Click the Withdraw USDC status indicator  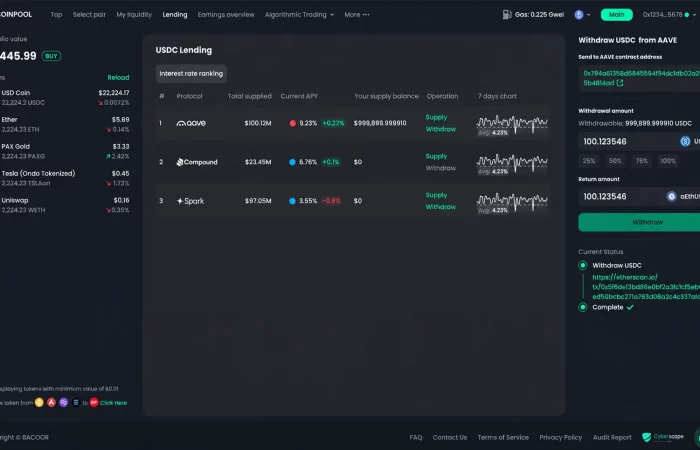click(x=583, y=266)
